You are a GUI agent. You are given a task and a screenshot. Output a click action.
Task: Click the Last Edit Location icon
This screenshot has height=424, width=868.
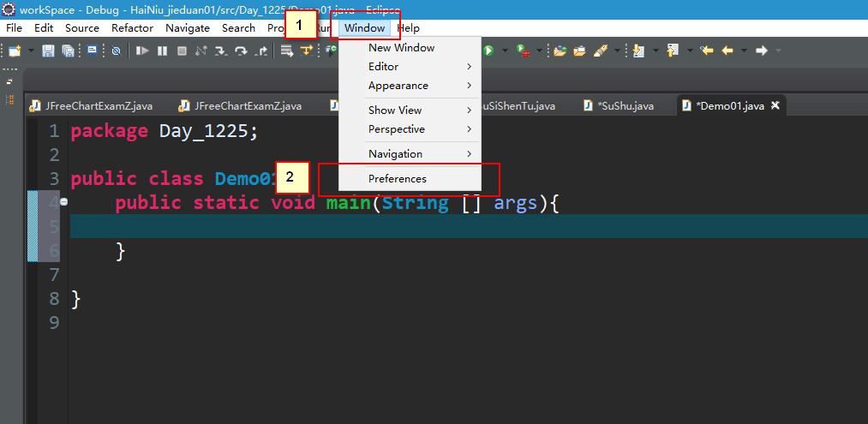click(707, 51)
